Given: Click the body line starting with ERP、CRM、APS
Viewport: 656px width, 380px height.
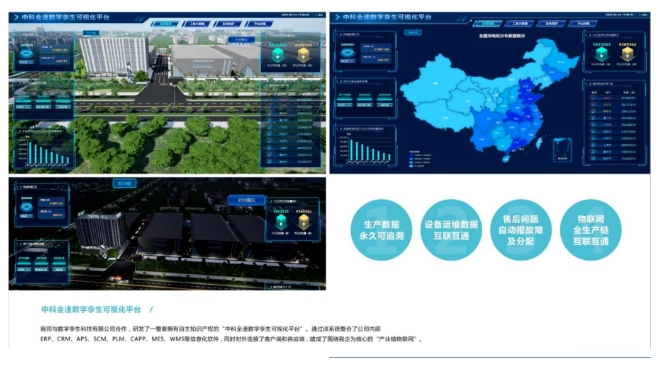Looking at the screenshot, I should click(232, 339).
